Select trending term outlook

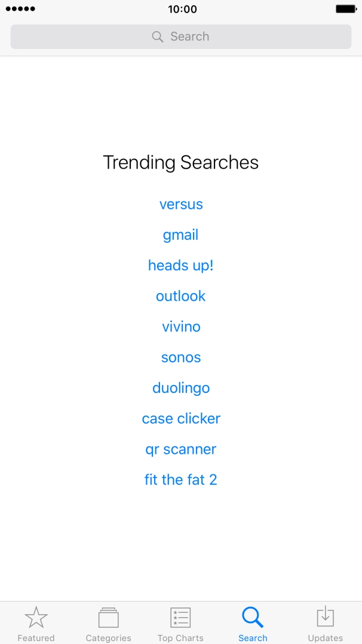[x=180, y=295]
